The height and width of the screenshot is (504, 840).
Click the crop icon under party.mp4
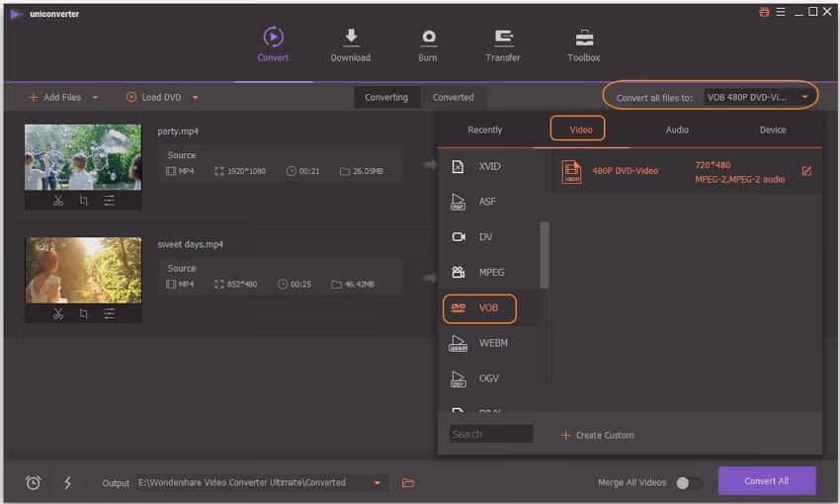coord(84,201)
